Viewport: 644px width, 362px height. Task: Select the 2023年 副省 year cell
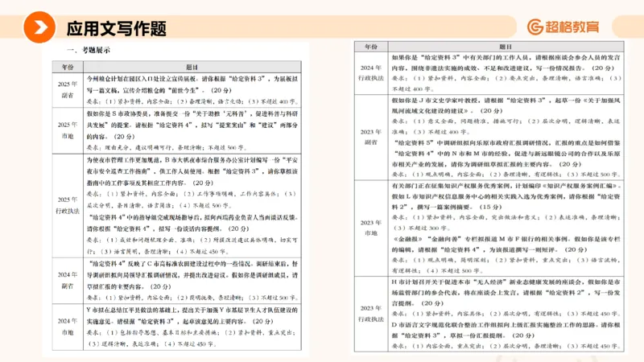pyautogui.click(x=371, y=137)
